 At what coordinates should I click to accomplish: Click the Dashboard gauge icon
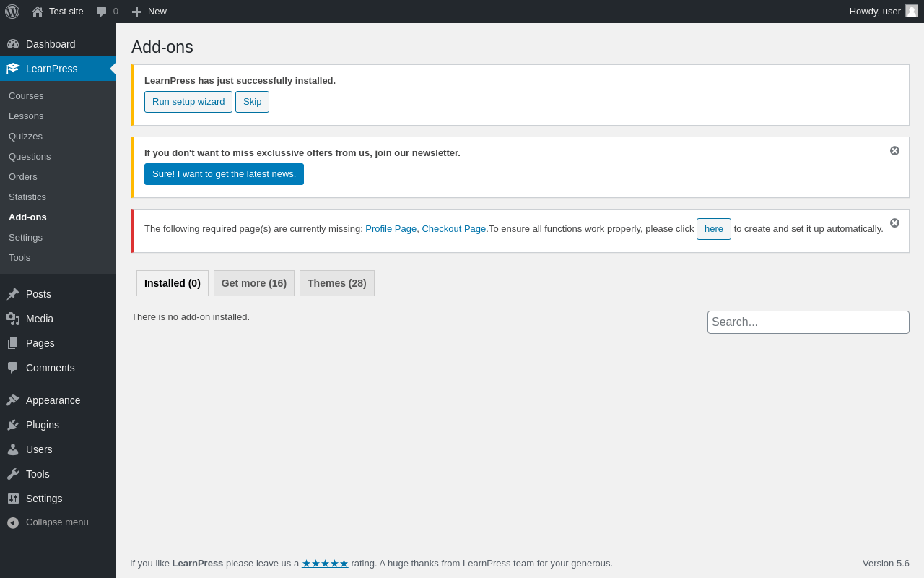(x=13, y=44)
